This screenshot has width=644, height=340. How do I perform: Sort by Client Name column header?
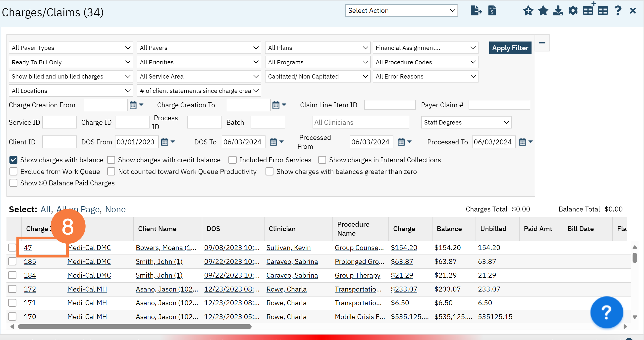157,229
